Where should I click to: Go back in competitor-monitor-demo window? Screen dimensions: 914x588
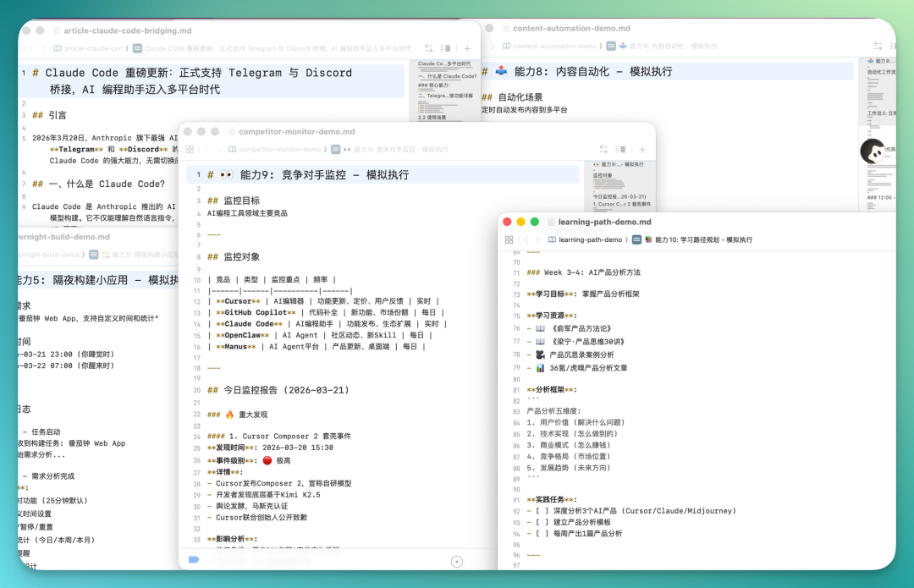pos(206,150)
